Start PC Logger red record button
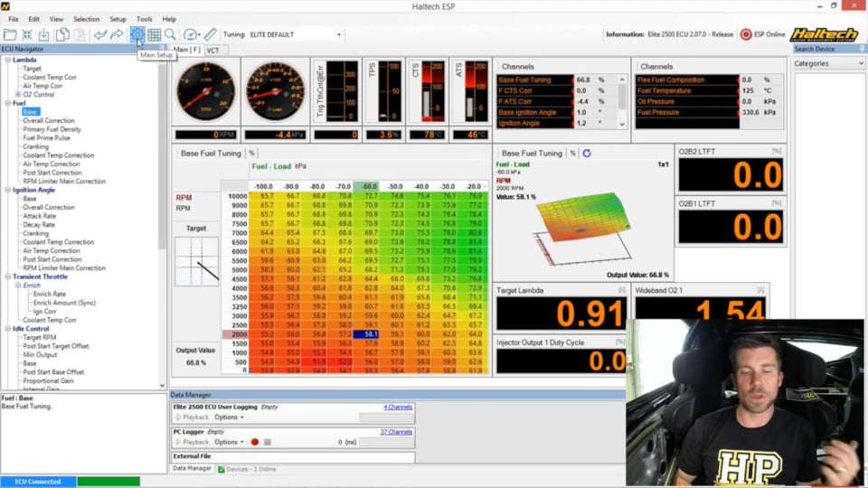This screenshot has height=488, width=868. (x=255, y=442)
